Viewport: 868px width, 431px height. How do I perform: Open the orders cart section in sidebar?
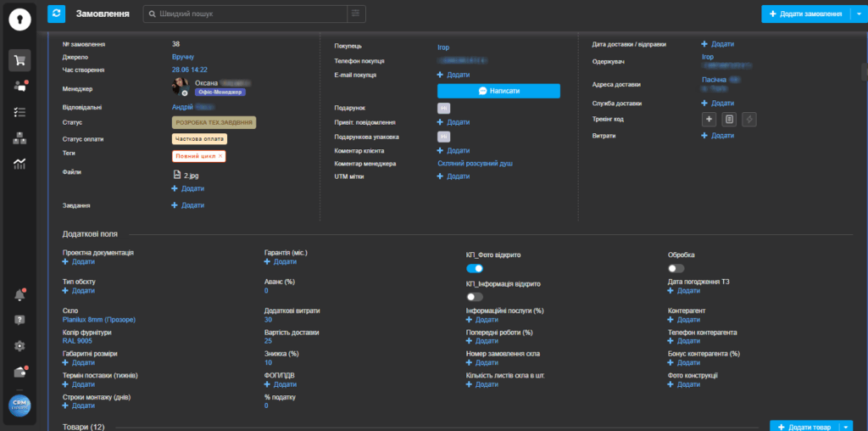pos(19,60)
